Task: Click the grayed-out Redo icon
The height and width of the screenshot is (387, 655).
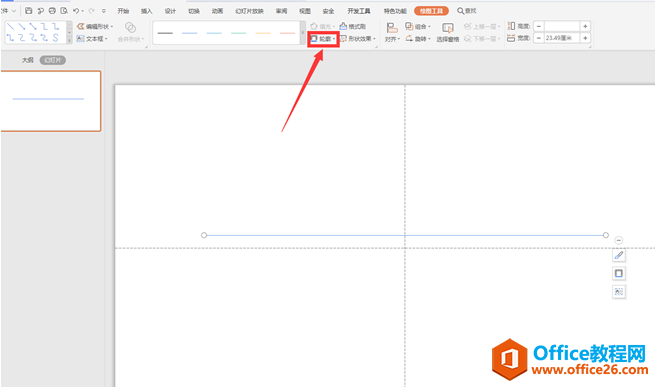Action: point(91,11)
